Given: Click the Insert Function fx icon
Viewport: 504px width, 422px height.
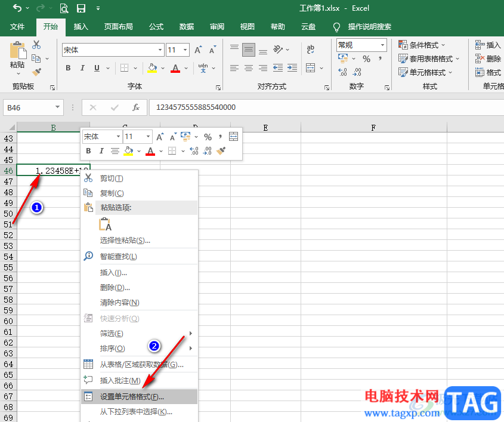Looking at the screenshot, I should [135, 107].
